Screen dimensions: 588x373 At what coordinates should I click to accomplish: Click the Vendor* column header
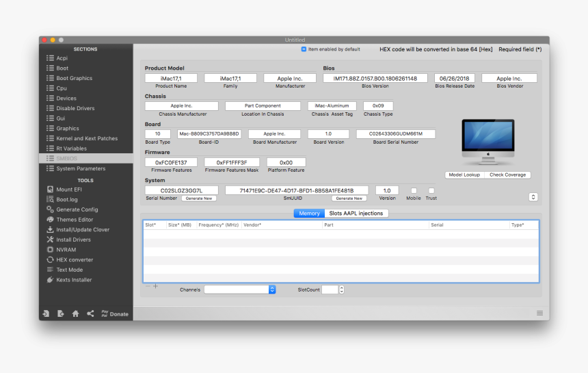[x=282, y=224]
